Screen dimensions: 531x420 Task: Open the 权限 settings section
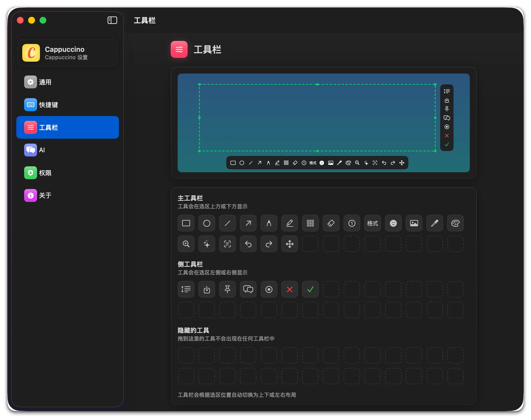[68, 173]
